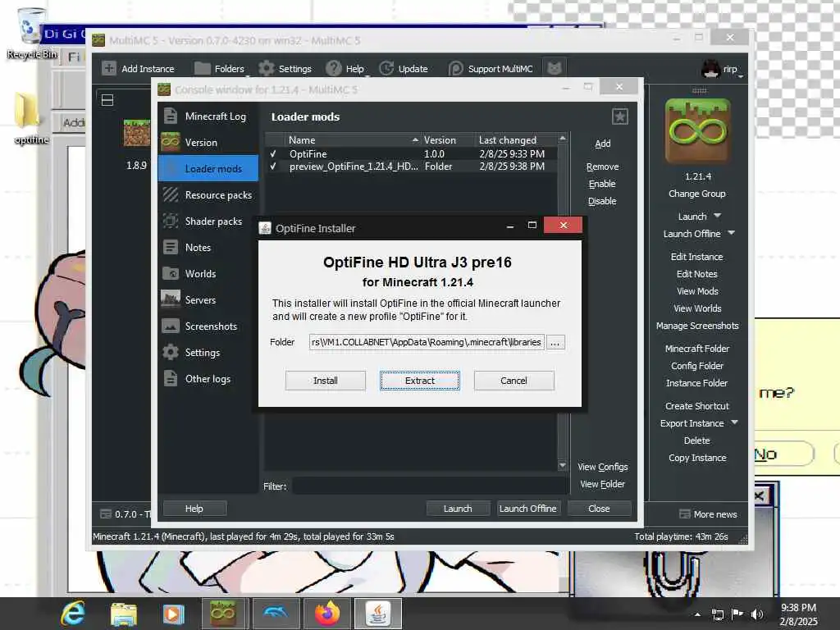Click the Minecraft Log page icon
This screenshot has height=630, width=840.
pyautogui.click(x=171, y=116)
